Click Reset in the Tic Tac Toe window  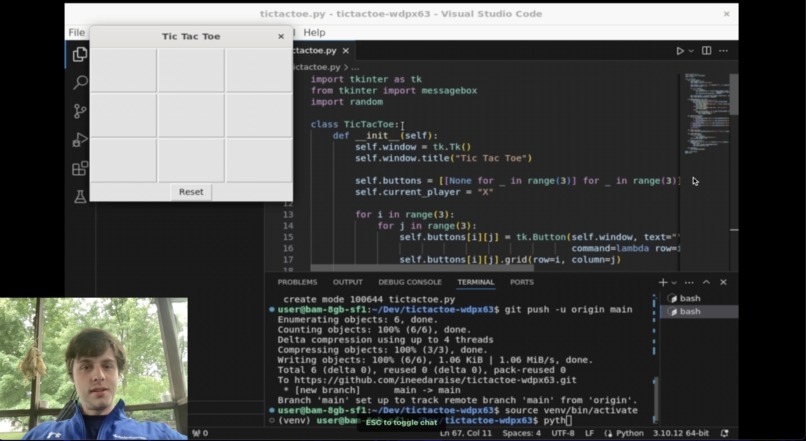[191, 192]
